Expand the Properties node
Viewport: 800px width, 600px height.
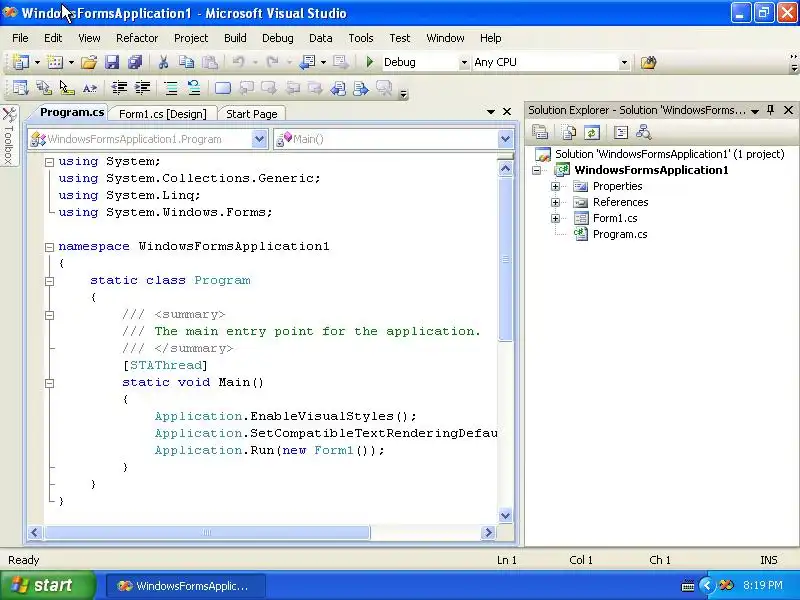pos(555,186)
